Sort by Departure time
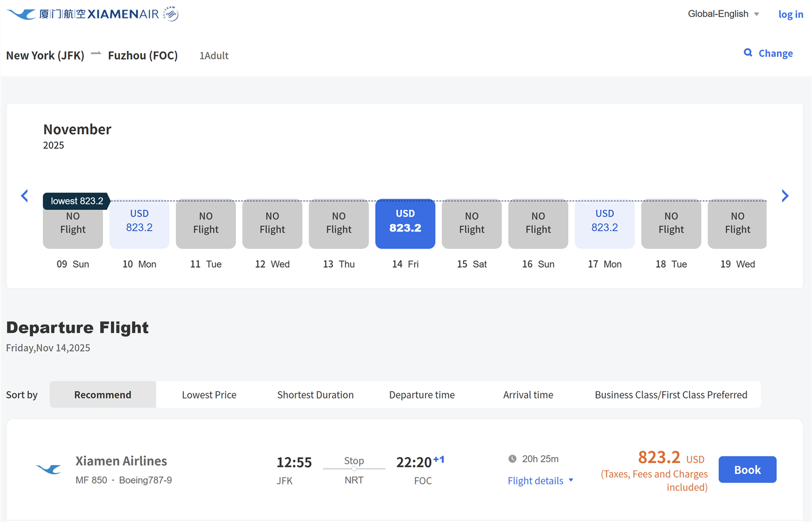Viewport: 812px width, 522px height. 422,395
